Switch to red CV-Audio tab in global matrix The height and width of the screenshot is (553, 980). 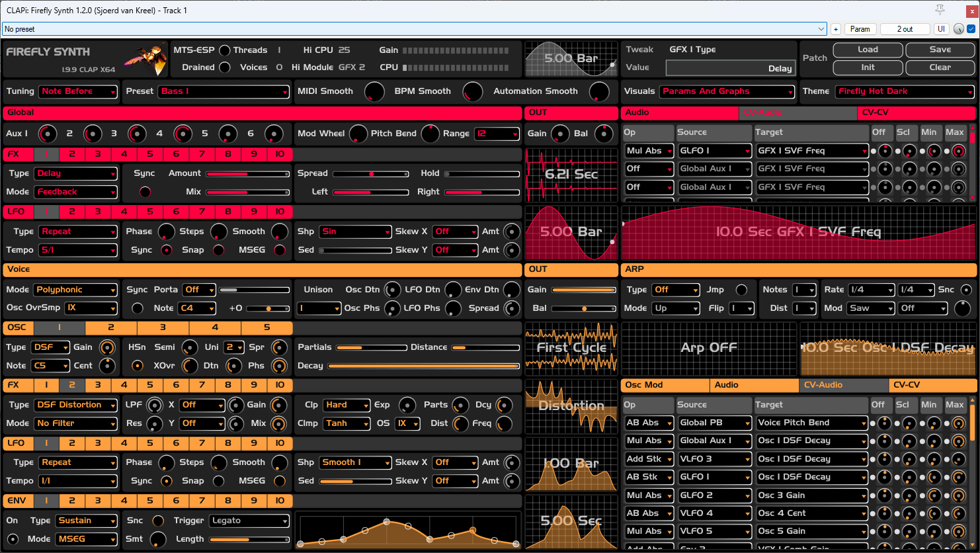(798, 112)
